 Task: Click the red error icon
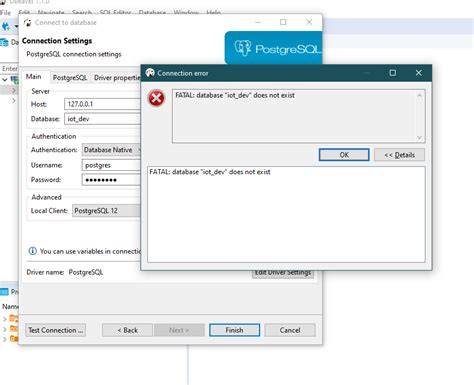click(156, 98)
